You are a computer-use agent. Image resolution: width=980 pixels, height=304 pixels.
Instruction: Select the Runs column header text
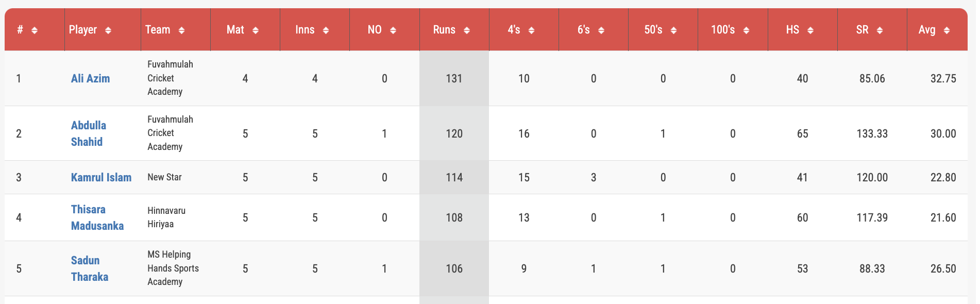point(444,30)
